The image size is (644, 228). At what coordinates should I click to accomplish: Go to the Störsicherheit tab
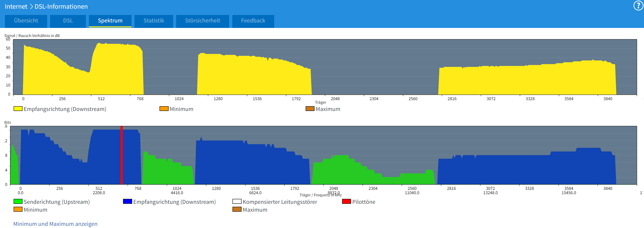click(x=202, y=21)
